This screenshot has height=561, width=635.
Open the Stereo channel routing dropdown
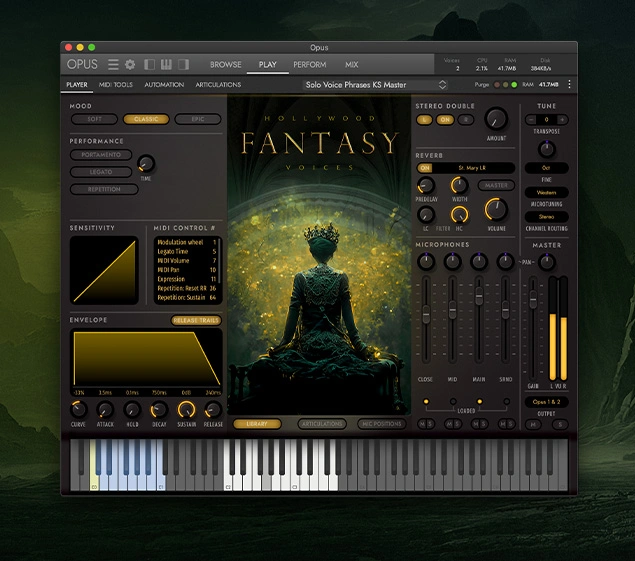[546, 217]
